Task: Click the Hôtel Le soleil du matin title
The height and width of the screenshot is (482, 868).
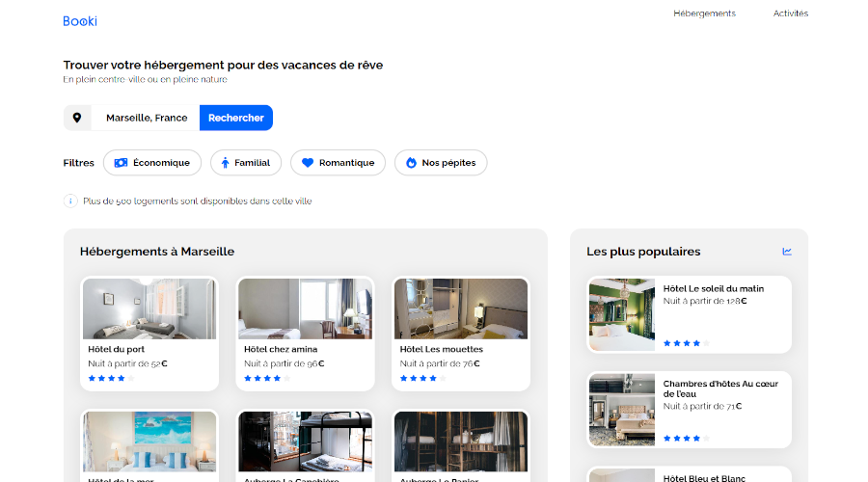Action: (x=713, y=288)
